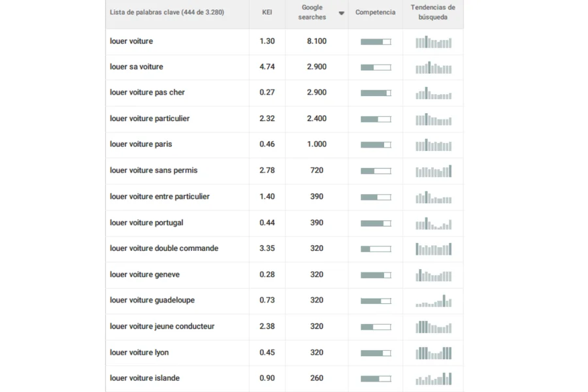The width and height of the screenshot is (588, 392).
Task: Click the trend sparkline for louer voiture guadeloupe
Action: (433, 301)
